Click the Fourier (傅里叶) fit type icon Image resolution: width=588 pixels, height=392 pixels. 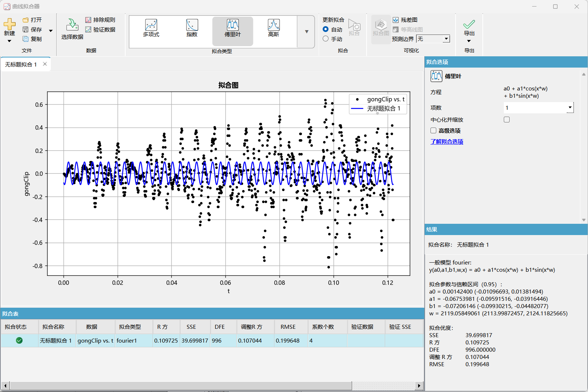233,25
